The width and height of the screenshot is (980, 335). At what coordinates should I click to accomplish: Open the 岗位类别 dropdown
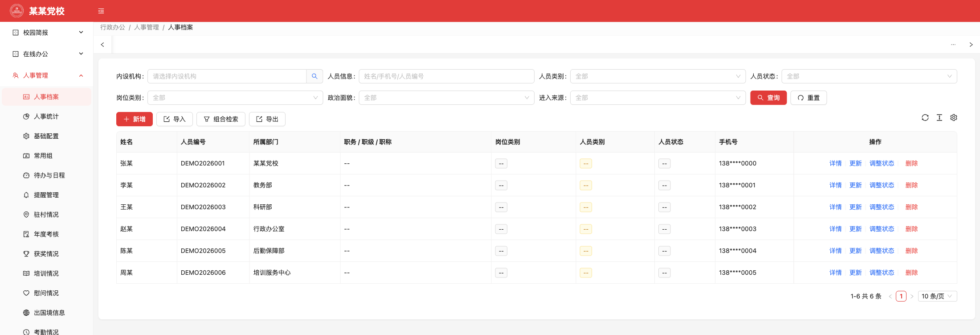(x=235, y=98)
